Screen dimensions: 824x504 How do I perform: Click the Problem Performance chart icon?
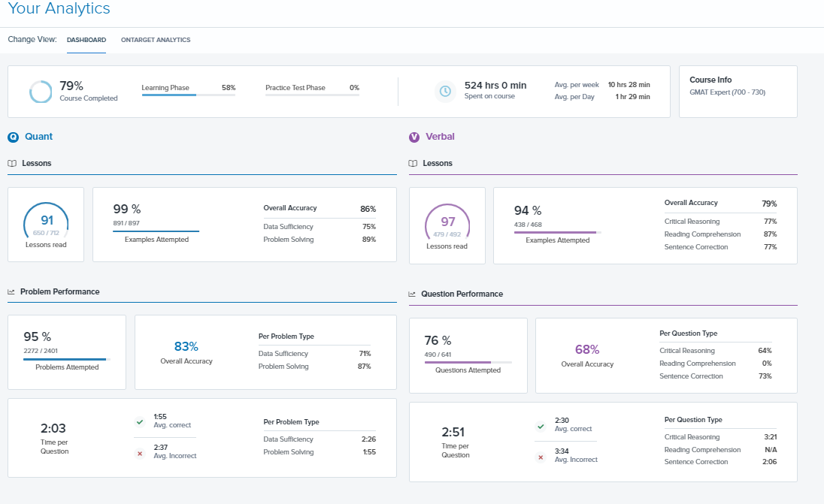[x=12, y=291]
